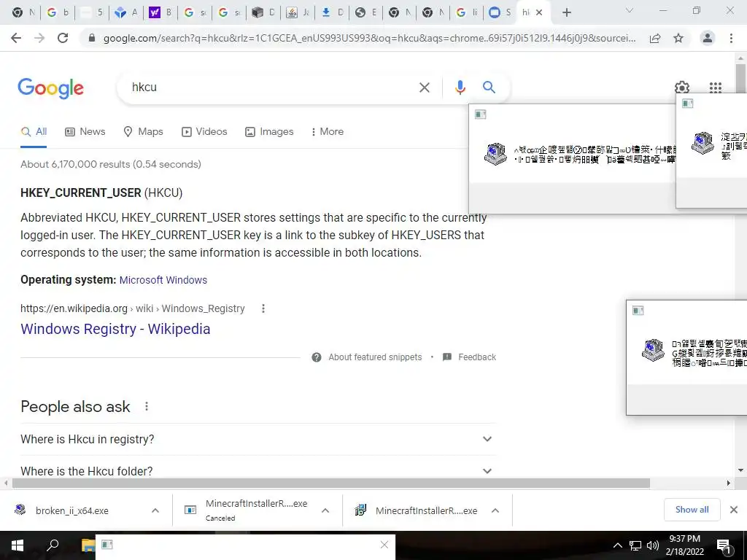Open File Explorer from taskbar
This screenshot has width=747, height=560.
click(88, 545)
